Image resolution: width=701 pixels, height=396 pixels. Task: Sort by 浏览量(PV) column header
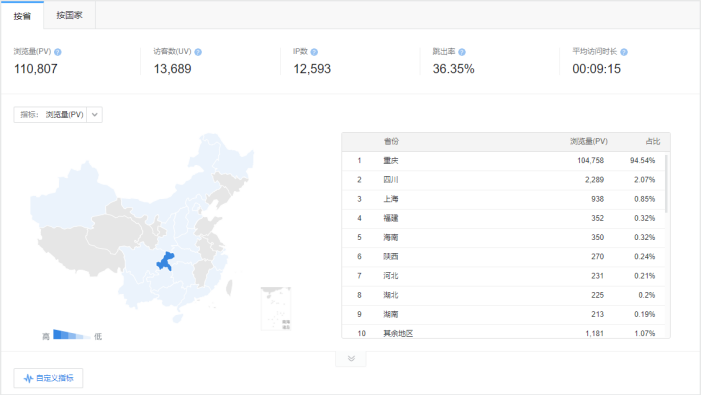pos(589,142)
